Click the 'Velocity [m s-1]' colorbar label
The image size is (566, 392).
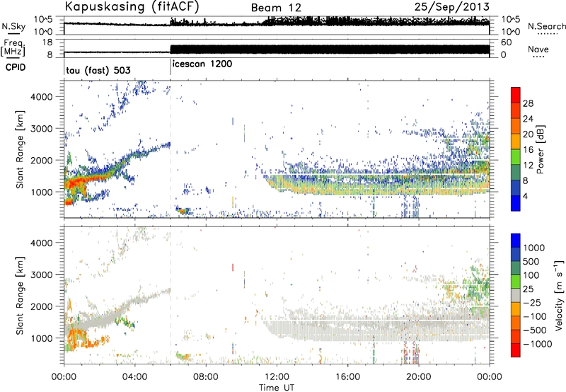(x=559, y=295)
